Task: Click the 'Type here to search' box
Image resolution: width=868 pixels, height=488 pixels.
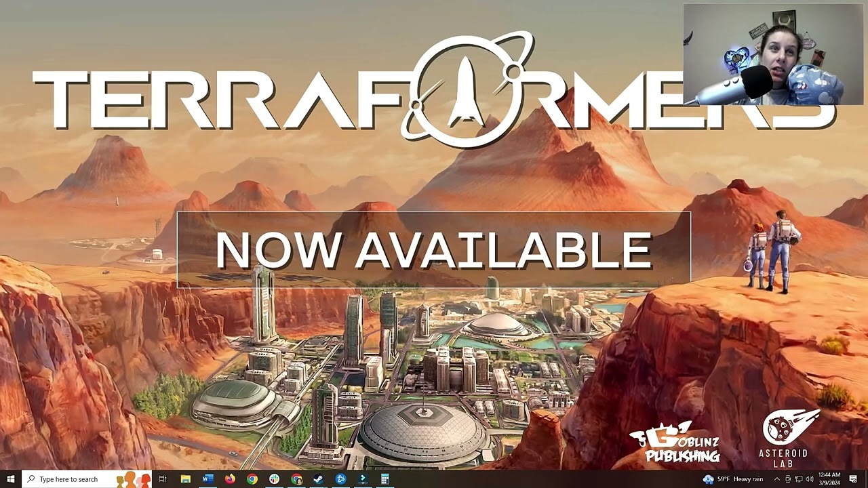Action: point(87,479)
